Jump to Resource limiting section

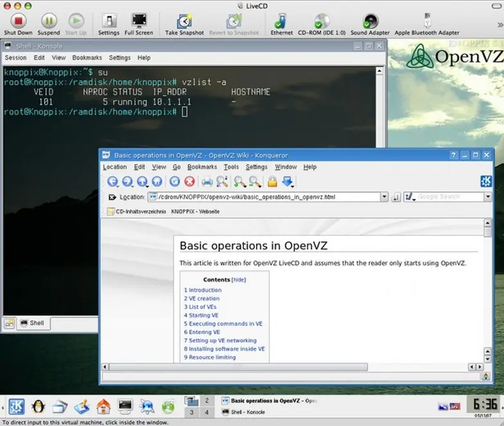point(209,357)
